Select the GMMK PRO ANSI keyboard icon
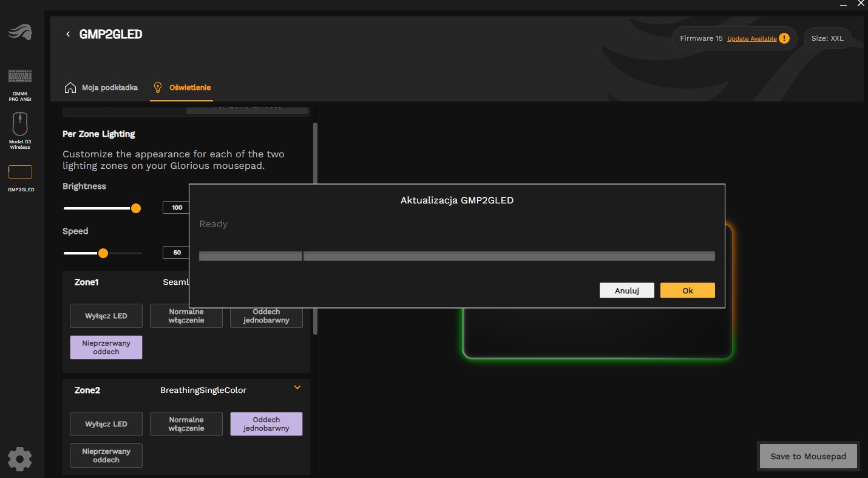The width and height of the screenshot is (868, 478). [x=20, y=76]
